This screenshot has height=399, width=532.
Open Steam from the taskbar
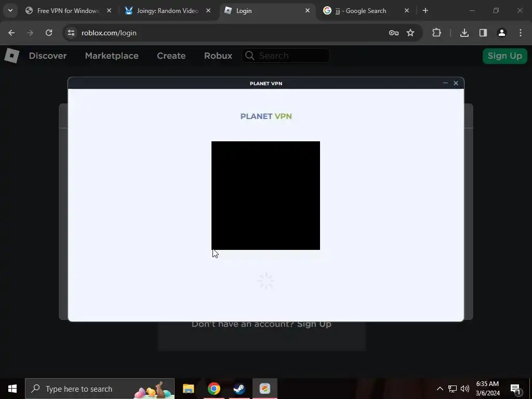[x=239, y=389]
